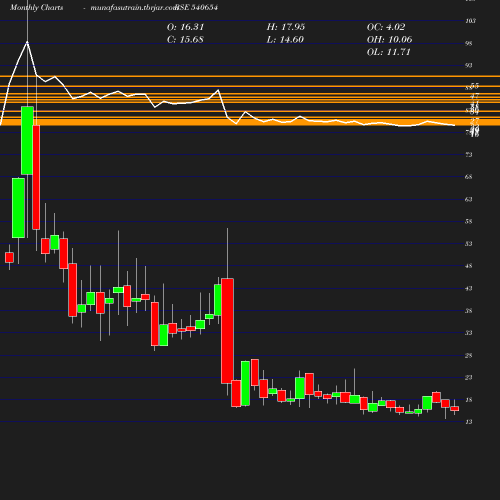Click the 33 price axis label
The image size is (500, 500).
469,333
